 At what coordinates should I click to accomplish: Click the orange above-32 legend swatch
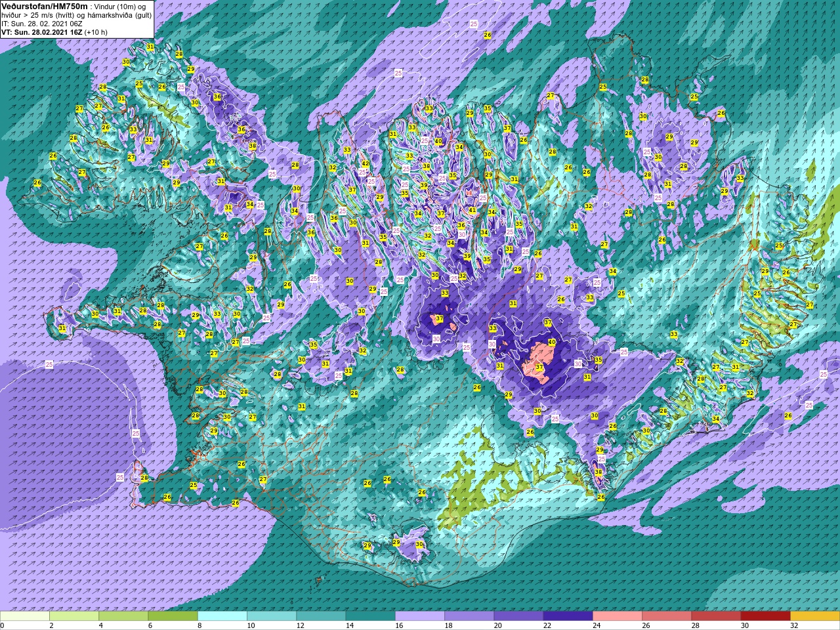tap(815, 616)
